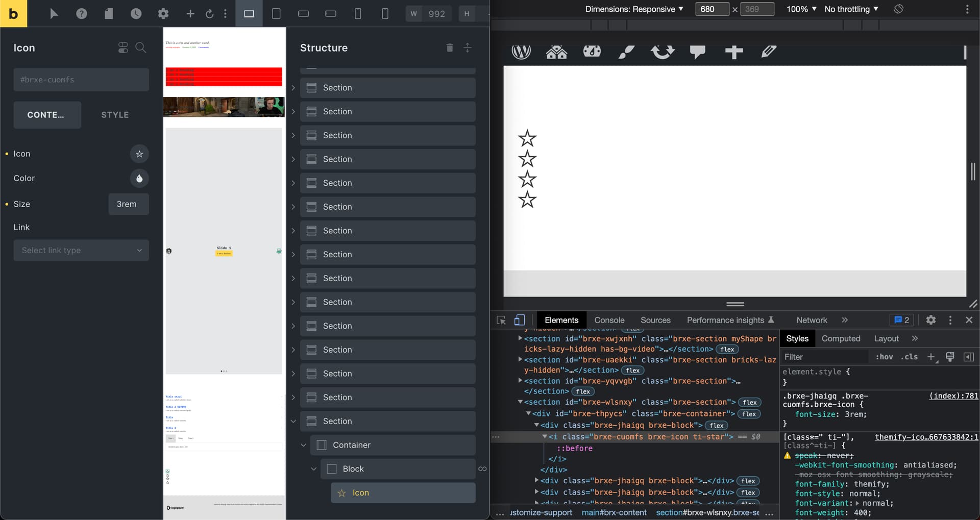
Task: Switch to the Computed styles tab
Action: (841, 339)
